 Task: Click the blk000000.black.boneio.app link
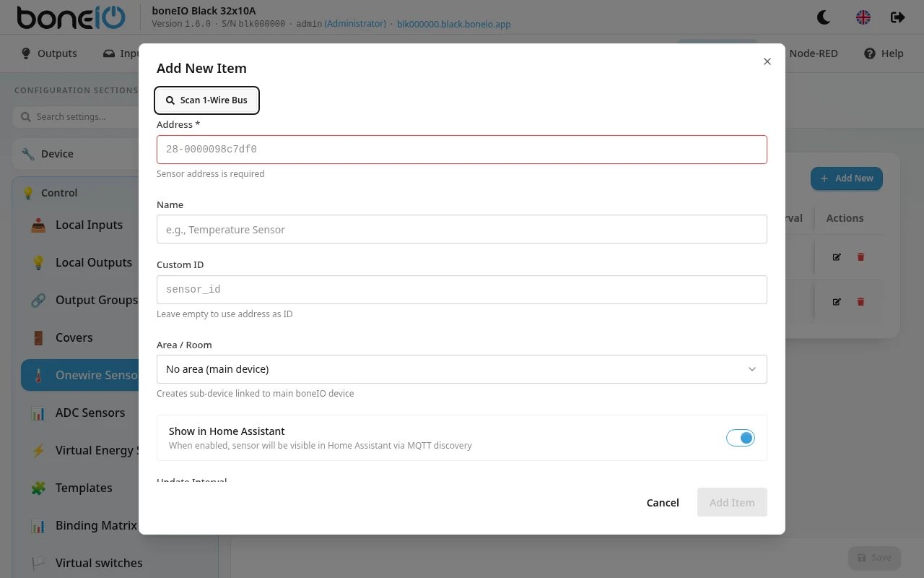coord(454,24)
